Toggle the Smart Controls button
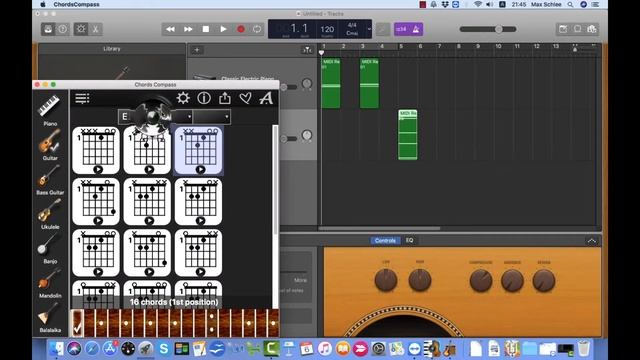 pyautogui.click(x=81, y=29)
